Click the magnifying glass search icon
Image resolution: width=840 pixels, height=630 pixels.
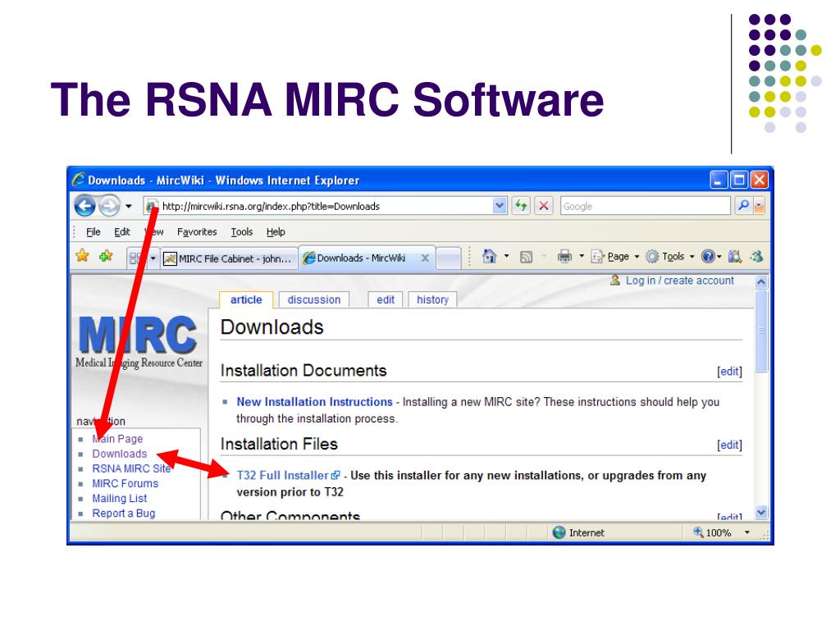(x=743, y=206)
